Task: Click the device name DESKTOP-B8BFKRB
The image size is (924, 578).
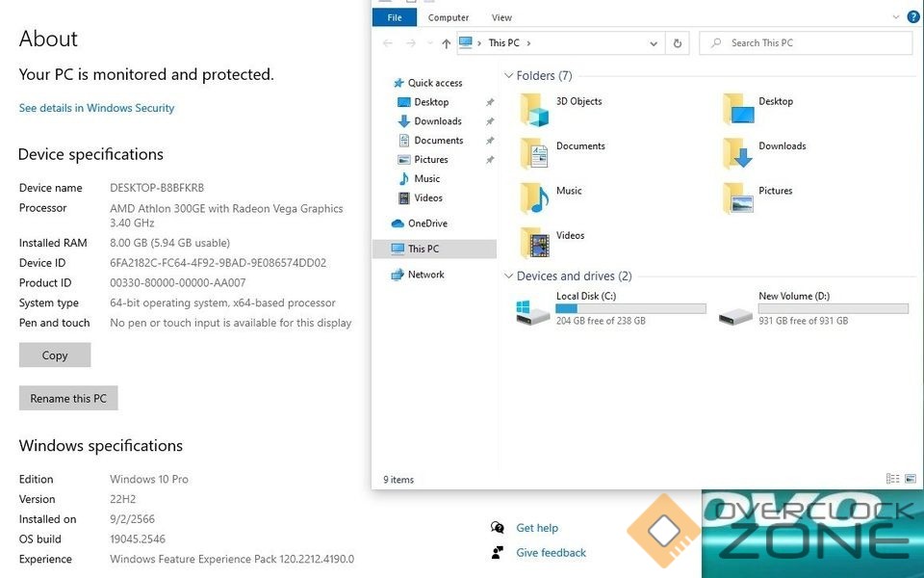Action: tap(157, 188)
